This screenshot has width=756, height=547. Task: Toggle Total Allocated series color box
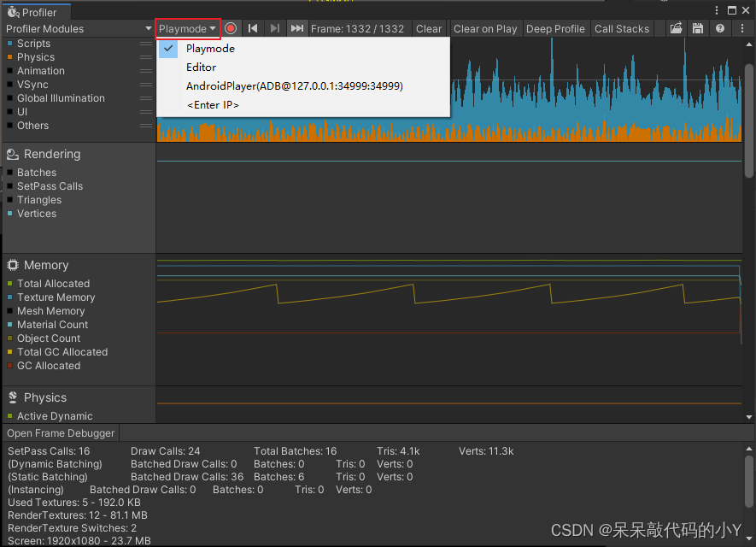pos(9,283)
